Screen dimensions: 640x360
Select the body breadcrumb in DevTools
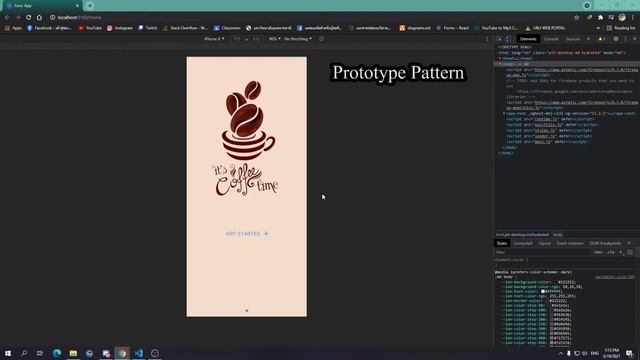[558, 235]
